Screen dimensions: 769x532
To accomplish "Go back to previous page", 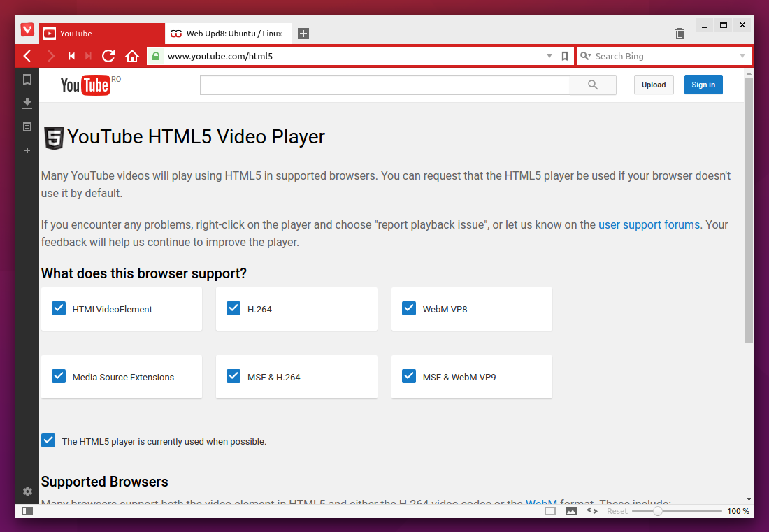I will tap(27, 56).
